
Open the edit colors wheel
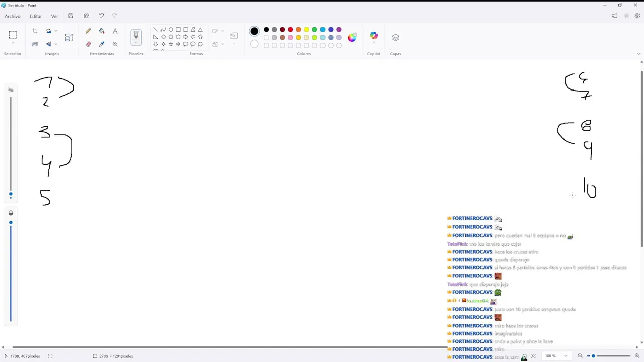tap(352, 37)
